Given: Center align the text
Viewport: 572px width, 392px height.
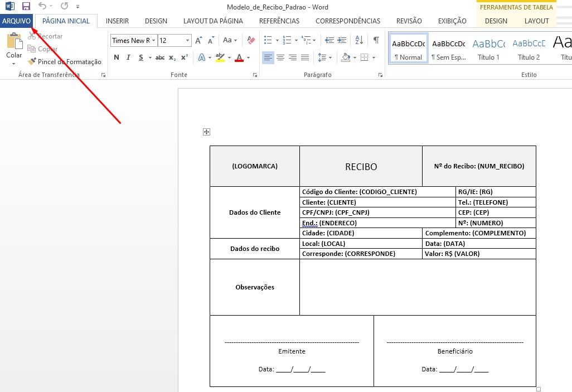Looking at the screenshot, I should click(280, 57).
